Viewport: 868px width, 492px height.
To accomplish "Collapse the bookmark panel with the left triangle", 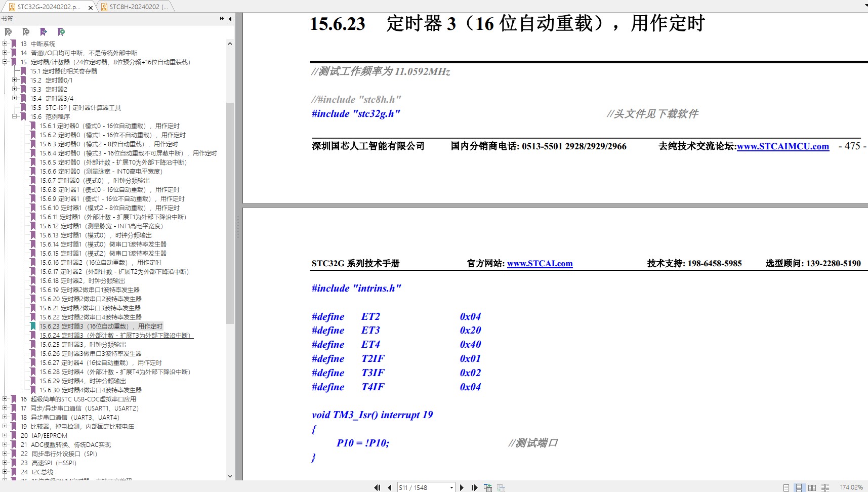I will pos(230,19).
